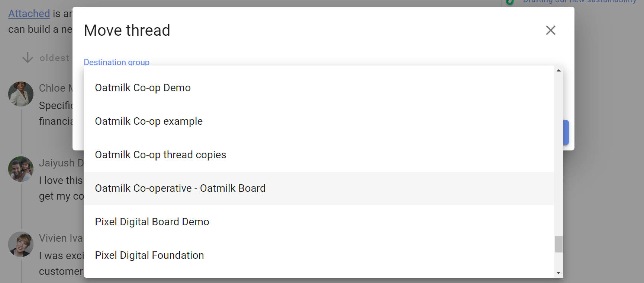The width and height of the screenshot is (644, 283).
Task: Click the oldest sort order label
Action: pyautogui.click(x=55, y=58)
